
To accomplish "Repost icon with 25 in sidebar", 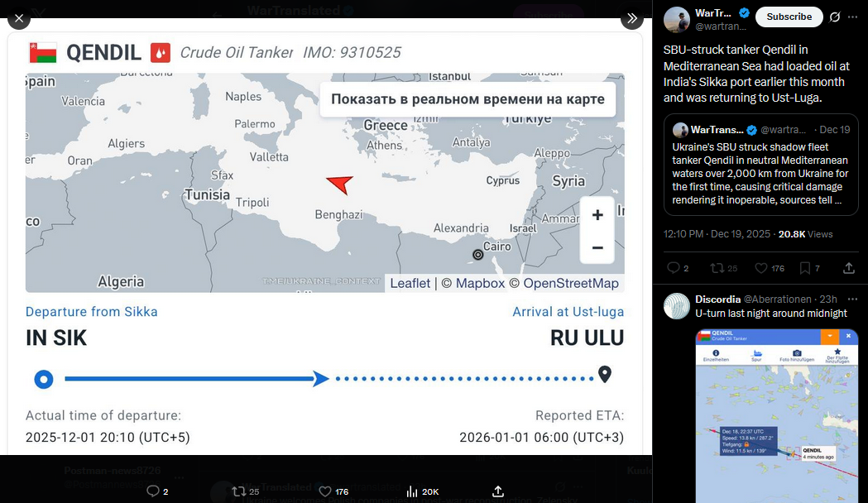I will (717, 268).
